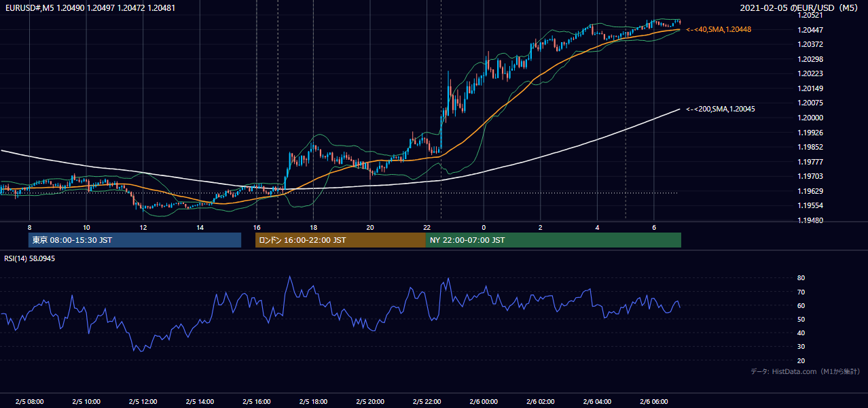
Task: Click hour label 18 on the chart time axis
Action: pos(313,227)
